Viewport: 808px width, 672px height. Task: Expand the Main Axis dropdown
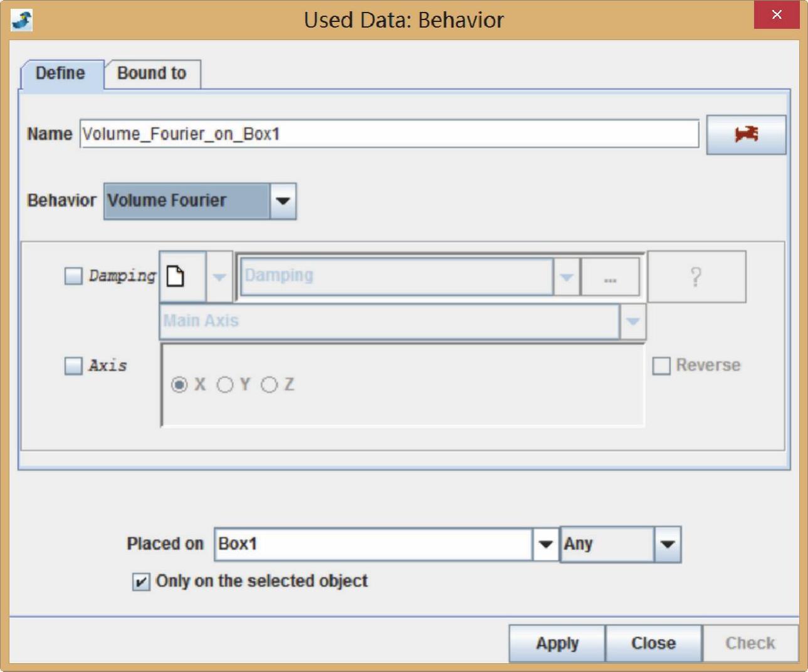632,322
